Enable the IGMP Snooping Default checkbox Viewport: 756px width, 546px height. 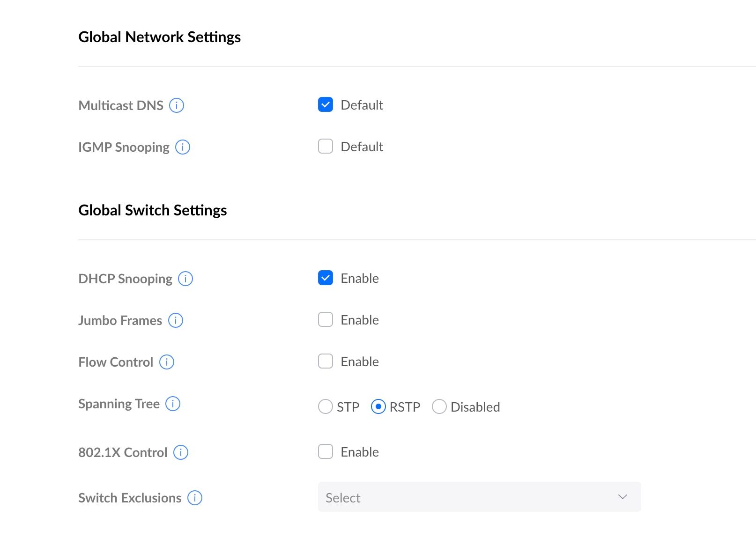326,147
